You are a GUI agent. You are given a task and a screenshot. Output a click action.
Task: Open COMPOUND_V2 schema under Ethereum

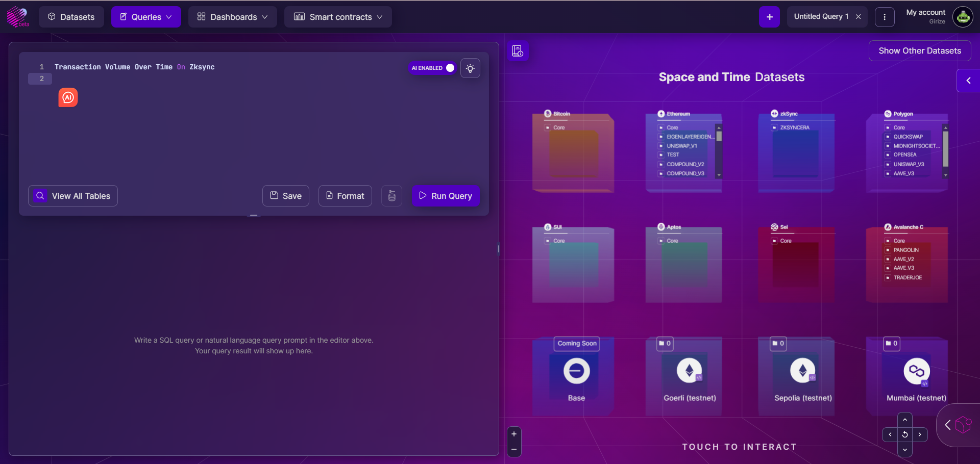pyautogui.click(x=681, y=164)
